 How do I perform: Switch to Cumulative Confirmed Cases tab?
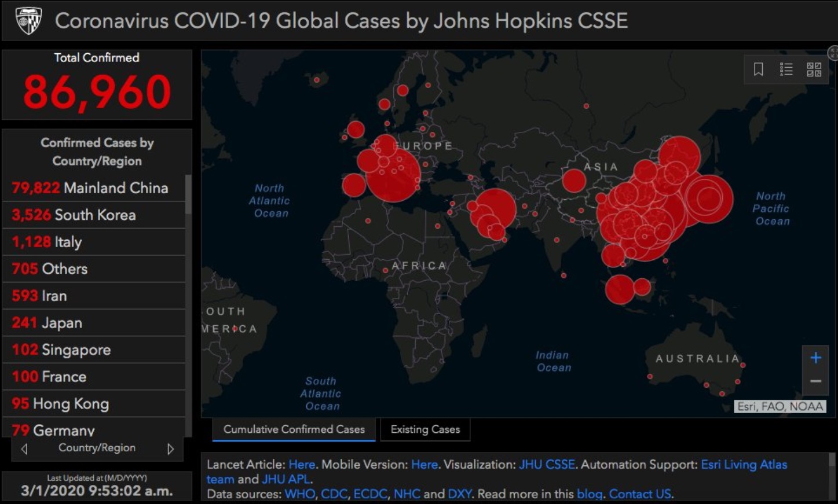click(x=294, y=429)
